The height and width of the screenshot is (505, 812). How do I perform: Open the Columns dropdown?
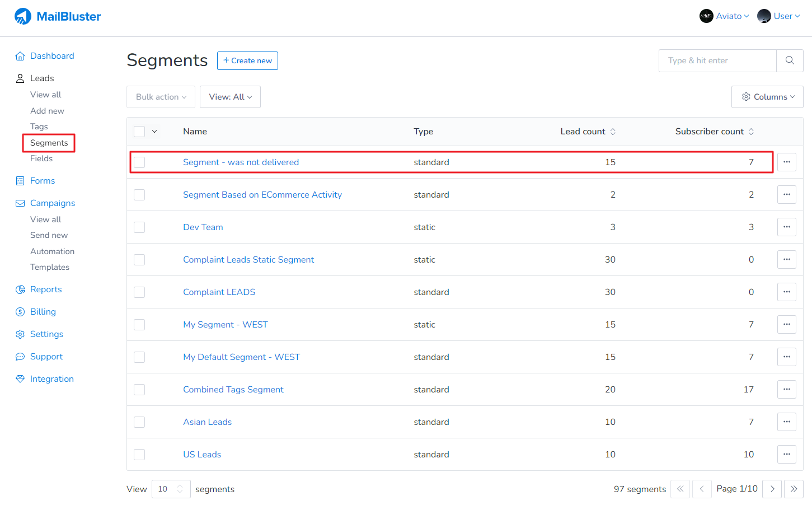pos(767,97)
